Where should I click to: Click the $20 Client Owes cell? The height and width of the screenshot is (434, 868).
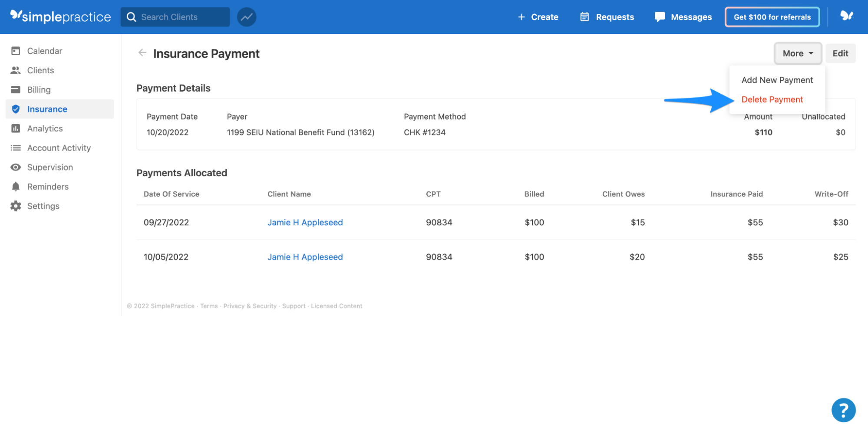pos(637,257)
